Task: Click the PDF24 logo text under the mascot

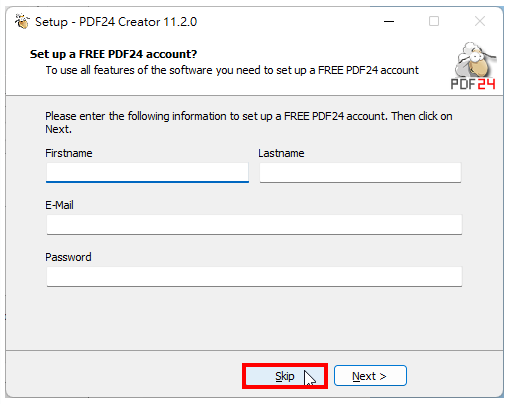Action: (473, 84)
